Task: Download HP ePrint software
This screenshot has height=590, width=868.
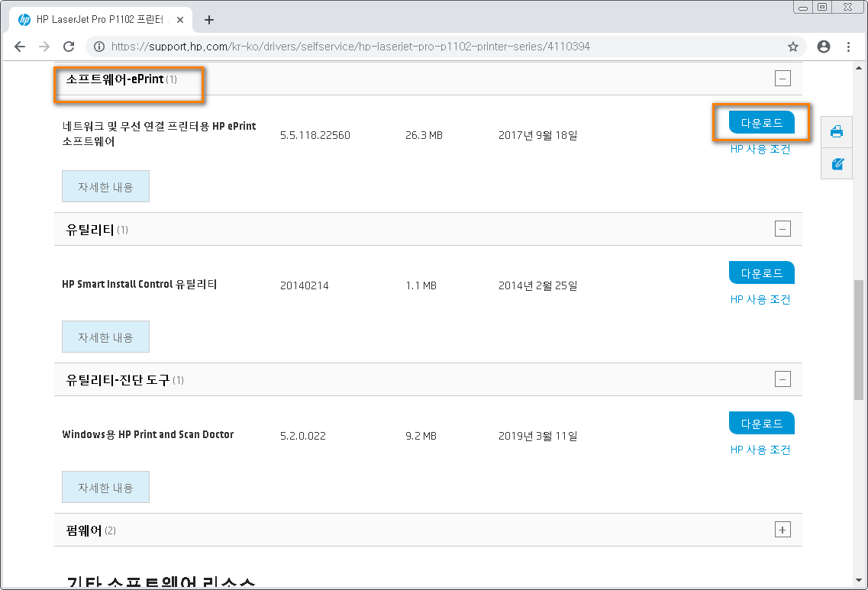Action: click(x=762, y=122)
